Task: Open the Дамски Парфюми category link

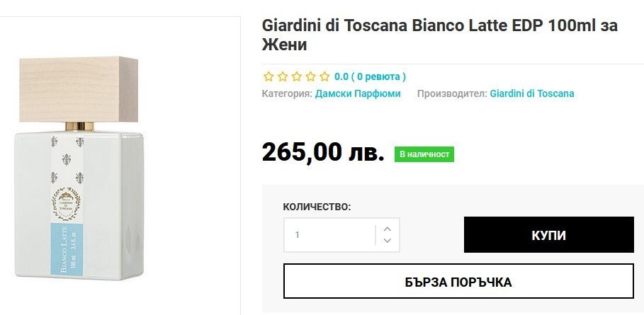Action: [358, 93]
